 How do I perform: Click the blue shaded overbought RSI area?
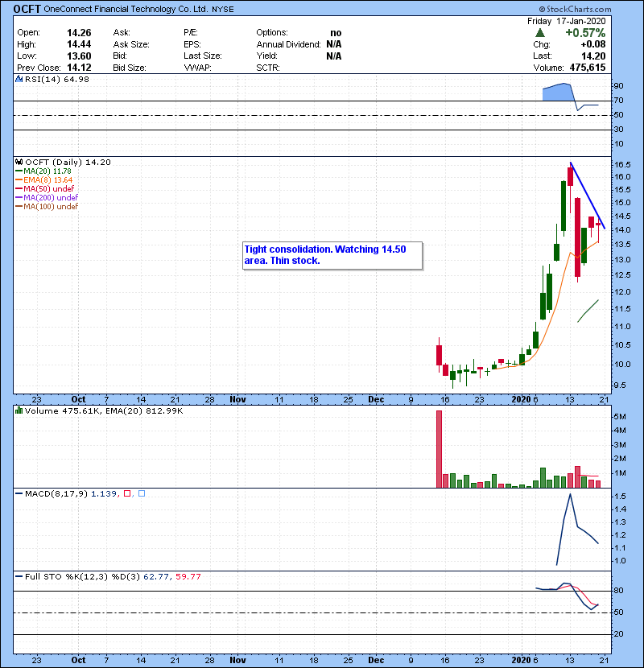[557, 93]
